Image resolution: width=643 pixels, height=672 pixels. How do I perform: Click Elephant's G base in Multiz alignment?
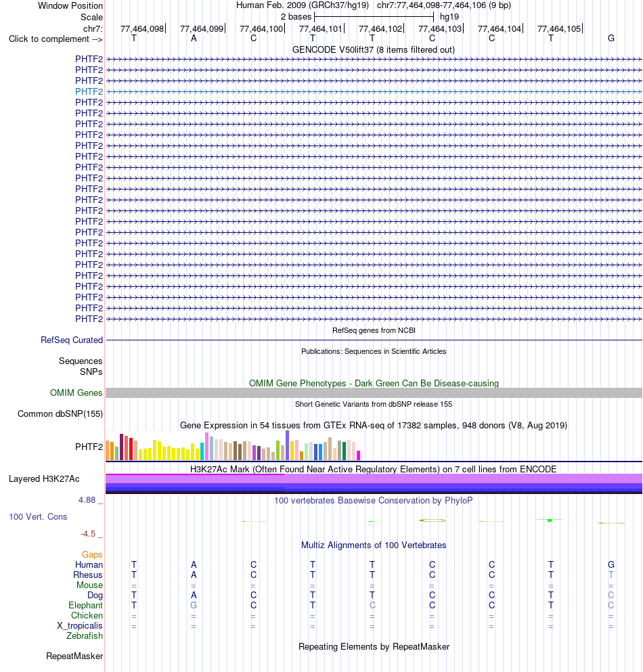click(194, 605)
